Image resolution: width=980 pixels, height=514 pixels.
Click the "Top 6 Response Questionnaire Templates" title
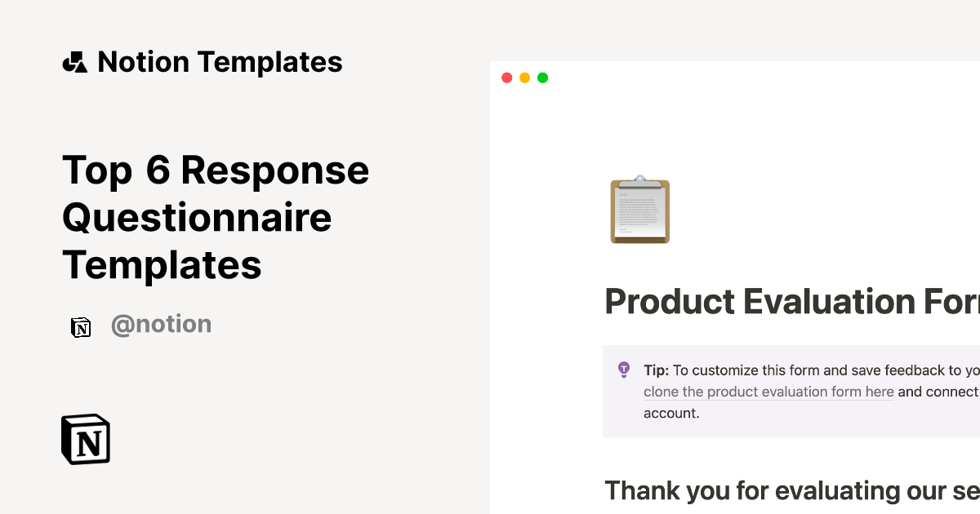pos(216,218)
